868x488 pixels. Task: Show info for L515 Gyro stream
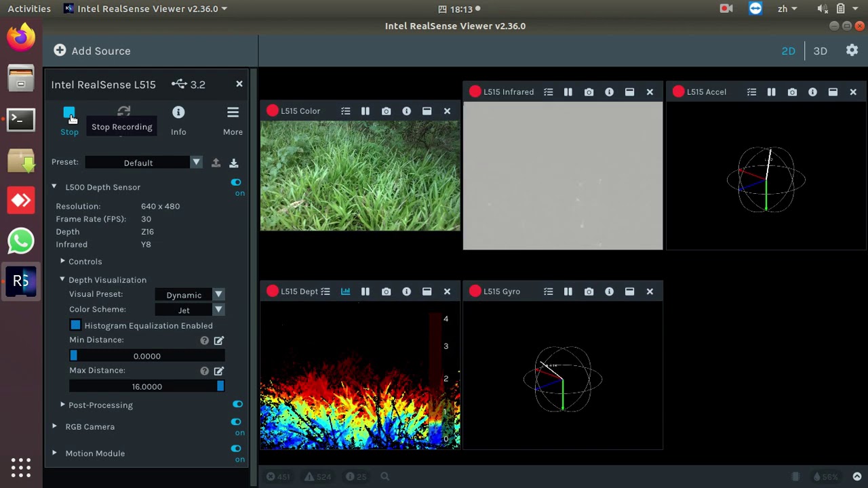[609, 291]
